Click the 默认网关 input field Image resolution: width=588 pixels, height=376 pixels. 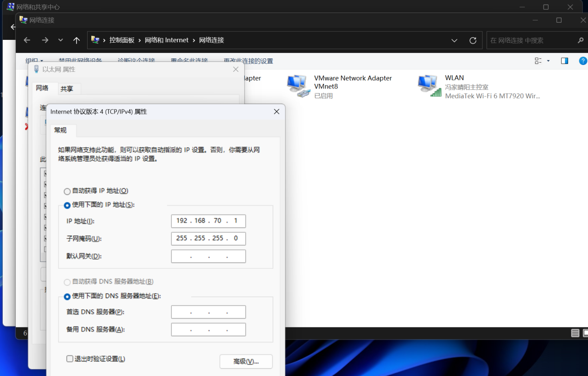(x=209, y=256)
